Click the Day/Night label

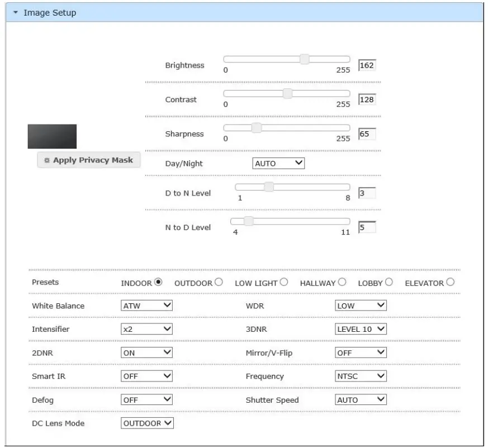184,164
